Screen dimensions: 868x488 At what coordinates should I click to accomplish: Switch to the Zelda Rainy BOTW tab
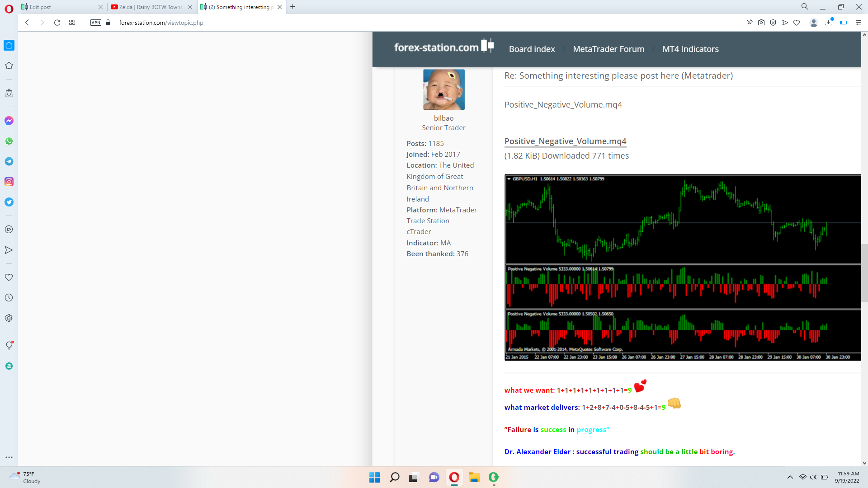pos(150,7)
